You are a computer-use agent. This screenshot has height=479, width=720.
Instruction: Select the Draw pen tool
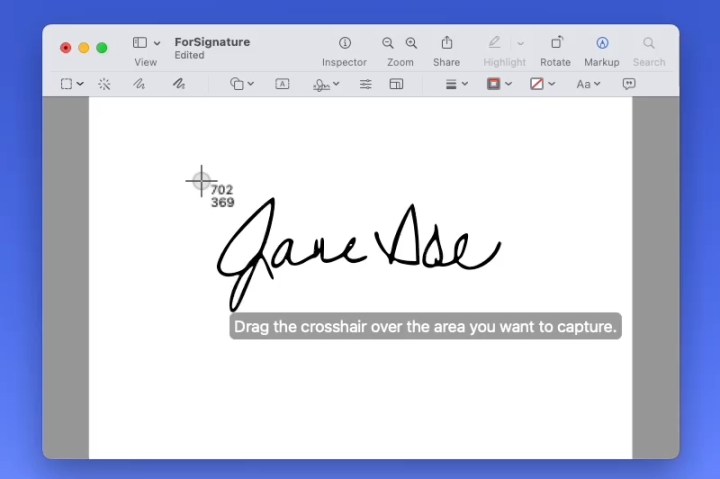point(178,84)
